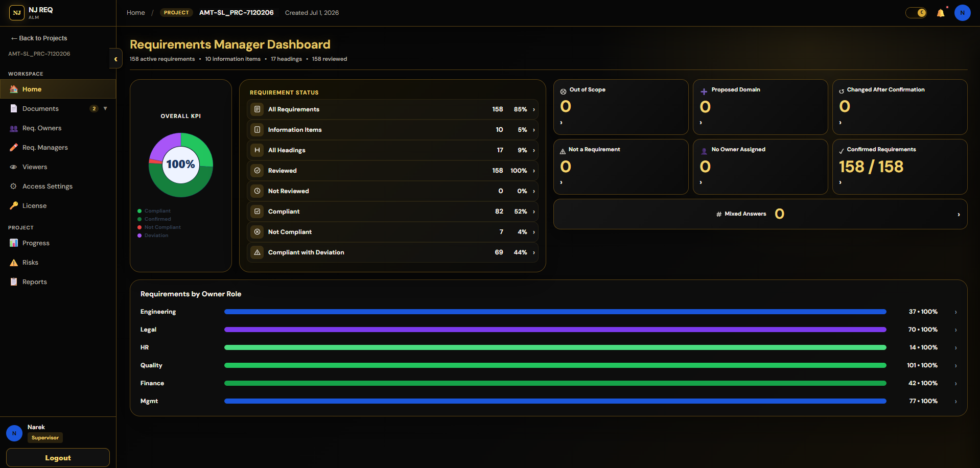Open Confirmed Requirements card chevron
980x468 pixels.
(840, 182)
